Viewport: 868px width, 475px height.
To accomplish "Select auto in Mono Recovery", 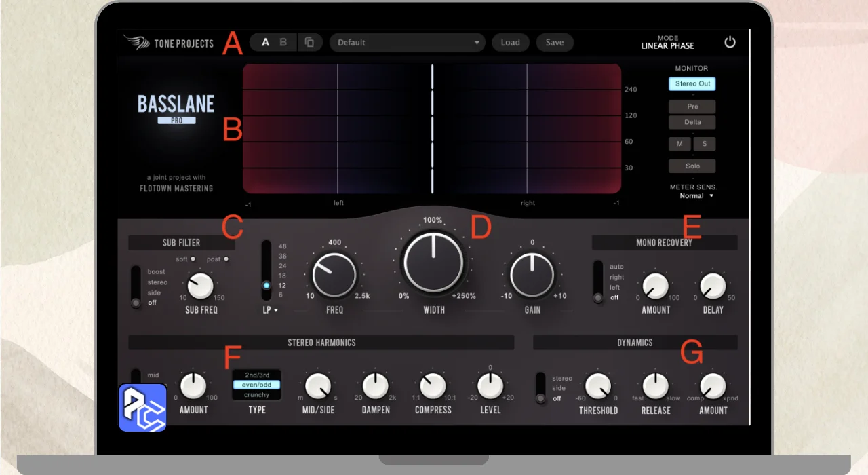I will [616, 267].
